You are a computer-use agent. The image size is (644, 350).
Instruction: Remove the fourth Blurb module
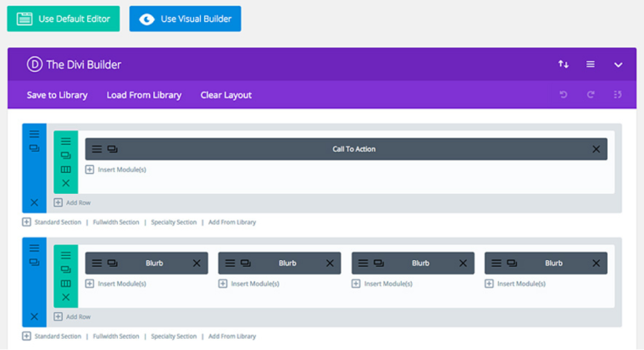(x=596, y=263)
